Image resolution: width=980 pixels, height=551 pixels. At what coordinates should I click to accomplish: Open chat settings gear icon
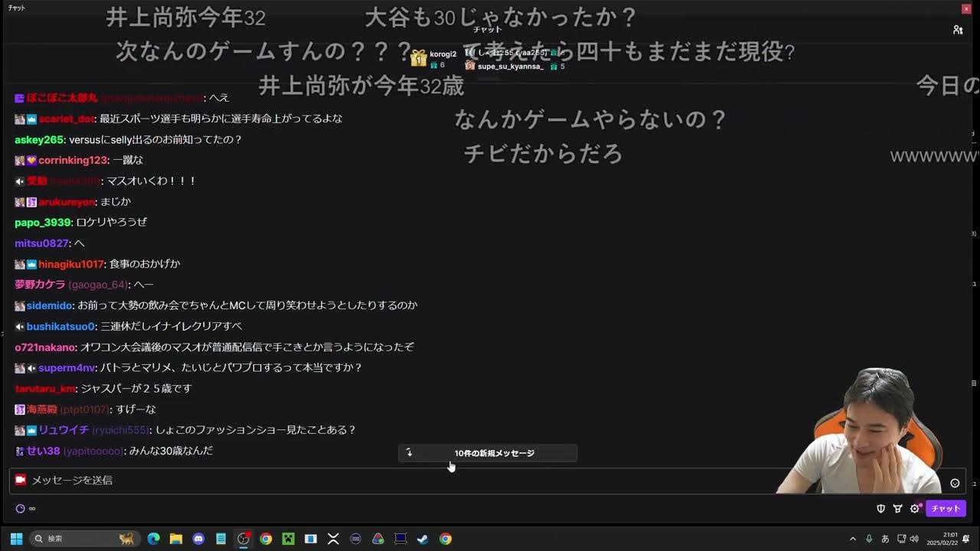click(914, 508)
